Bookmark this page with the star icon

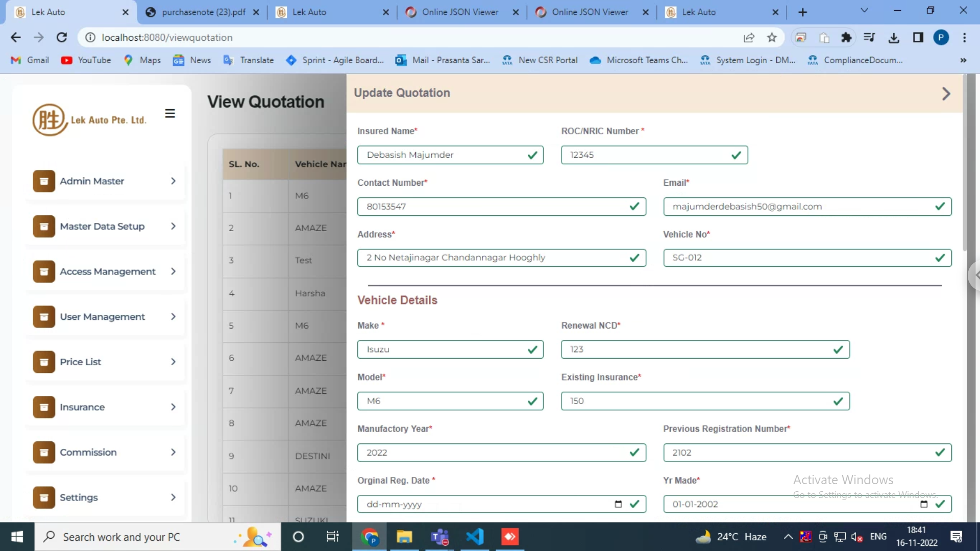coord(772,37)
